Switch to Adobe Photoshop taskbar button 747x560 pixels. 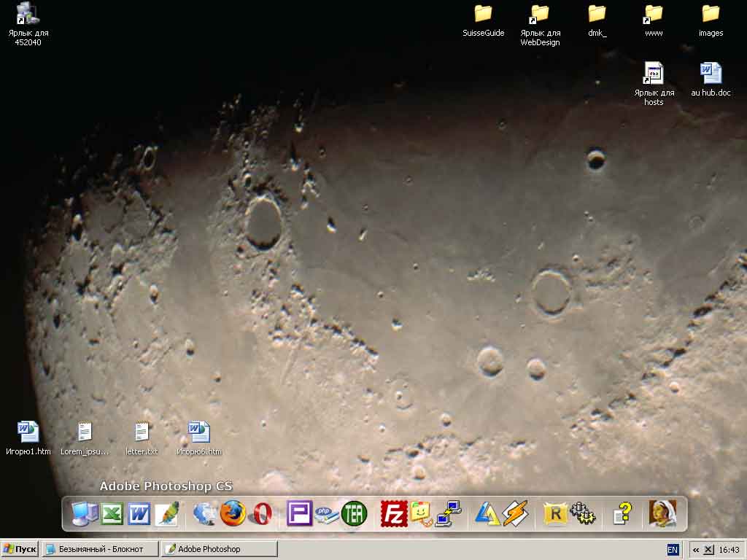click(219, 549)
